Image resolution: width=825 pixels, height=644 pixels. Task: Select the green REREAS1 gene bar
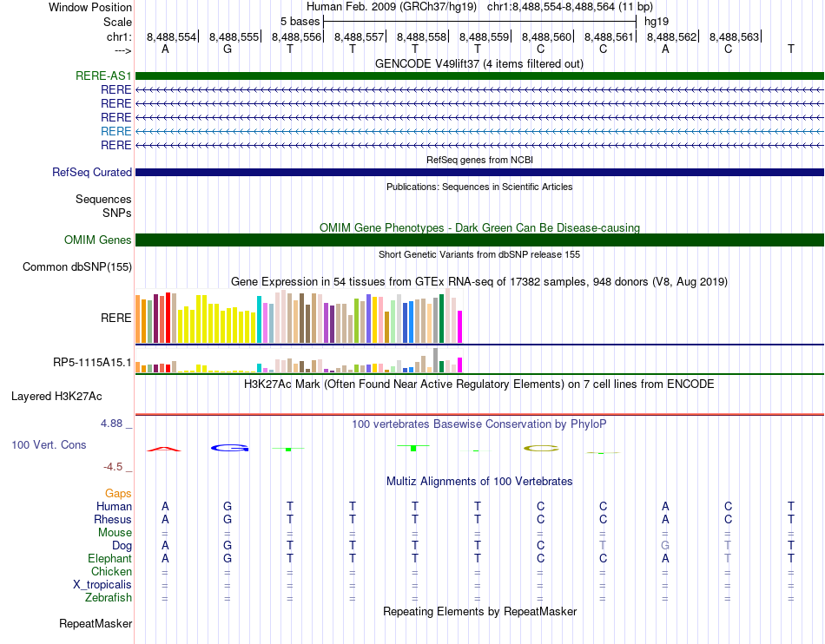coord(479,76)
